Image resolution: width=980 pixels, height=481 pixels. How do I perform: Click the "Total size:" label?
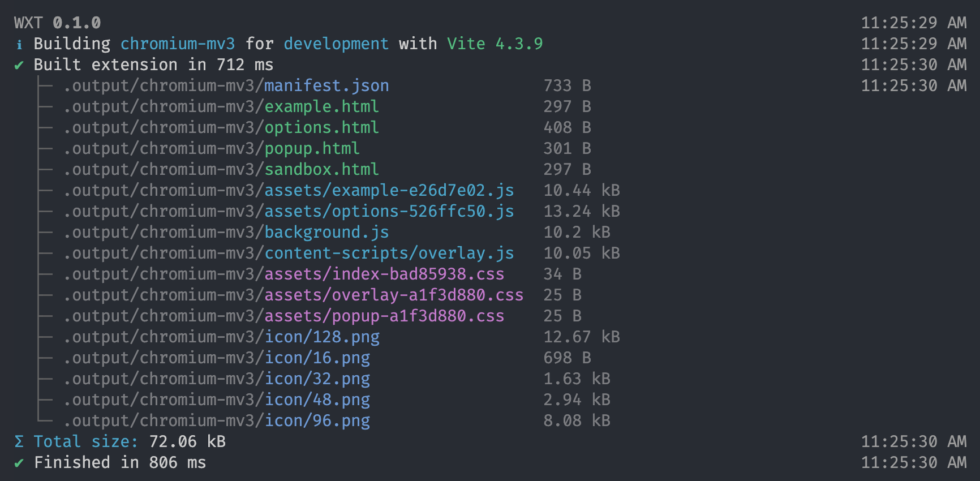(86, 441)
